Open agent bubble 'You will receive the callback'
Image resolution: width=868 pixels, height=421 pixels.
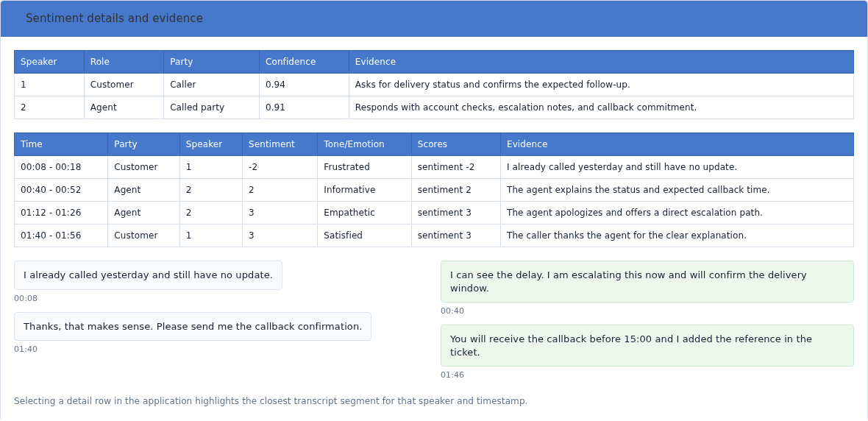[x=647, y=346]
